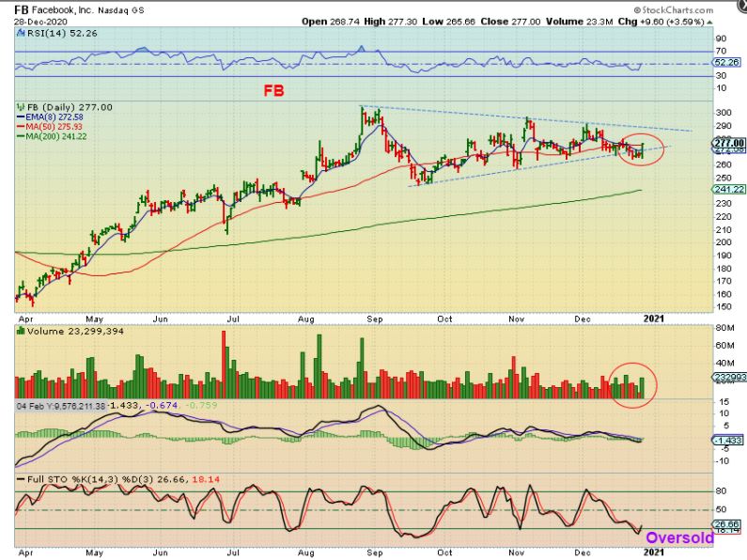This screenshot has width=747, height=560.
Task: Click the 'FB Facebook, Inc.' chart title
Action: 54,10
